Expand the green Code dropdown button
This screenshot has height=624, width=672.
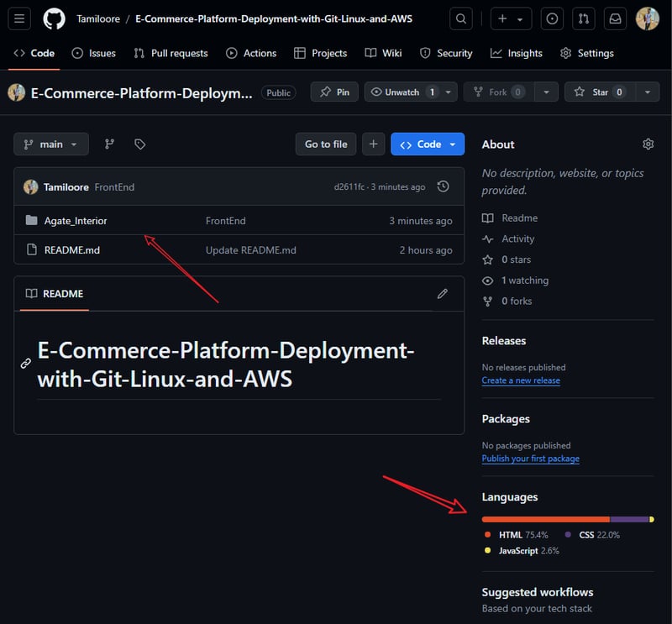pos(428,144)
